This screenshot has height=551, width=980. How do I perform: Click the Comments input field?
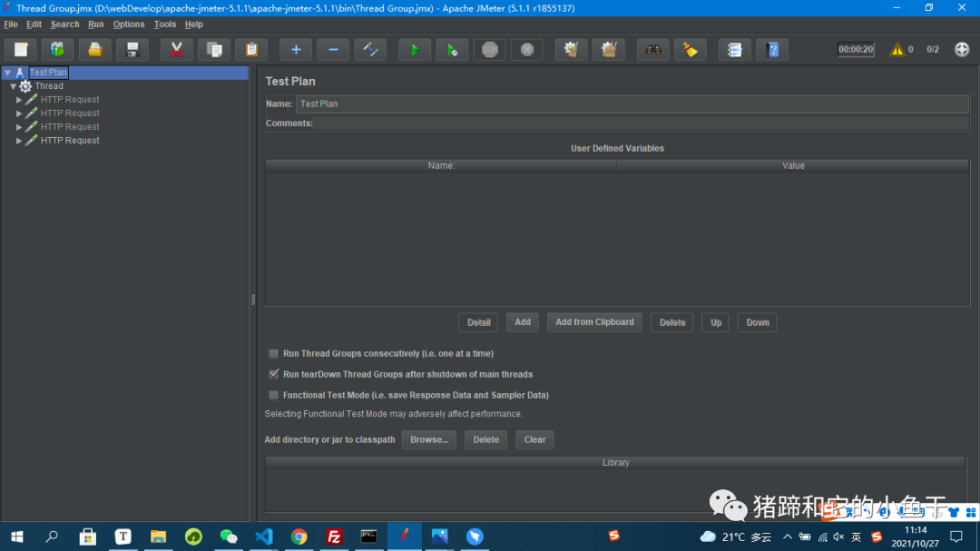click(642, 123)
